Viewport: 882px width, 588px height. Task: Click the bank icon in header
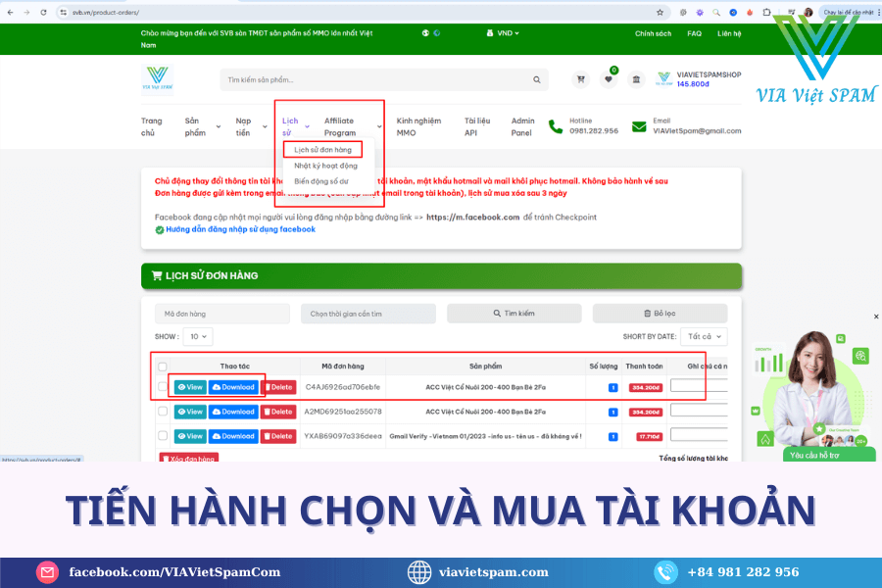pyautogui.click(x=636, y=79)
